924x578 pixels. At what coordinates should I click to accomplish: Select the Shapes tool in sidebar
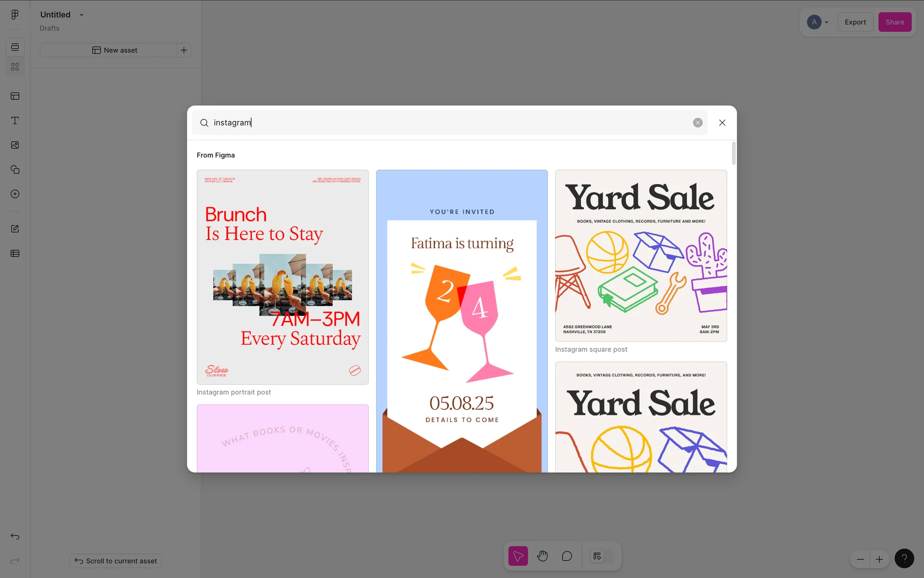pos(15,170)
